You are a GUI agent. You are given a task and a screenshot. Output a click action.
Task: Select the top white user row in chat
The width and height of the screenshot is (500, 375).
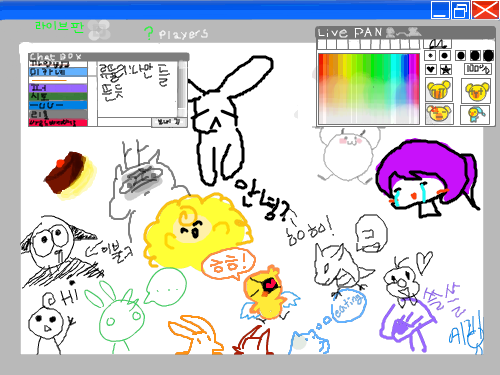58,64
